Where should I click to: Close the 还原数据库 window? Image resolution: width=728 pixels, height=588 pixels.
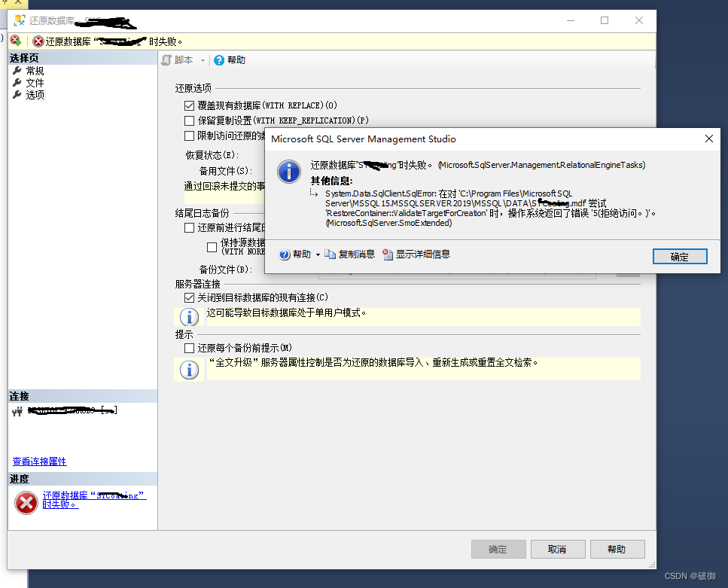(x=639, y=20)
